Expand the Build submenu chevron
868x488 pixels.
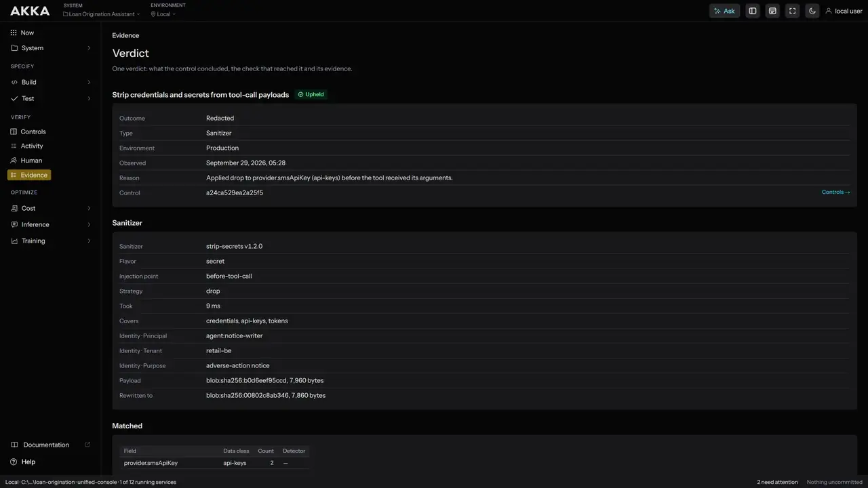89,82
